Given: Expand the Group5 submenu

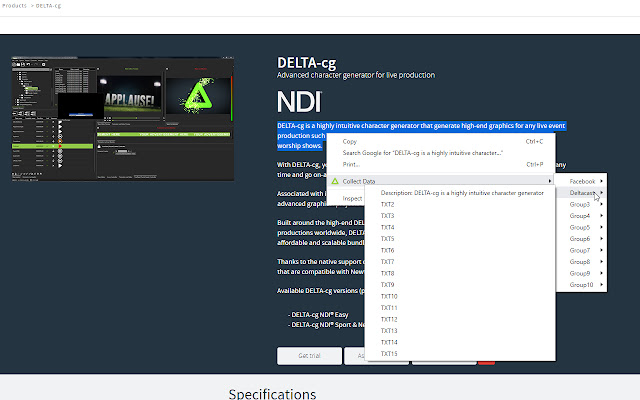Looking at the screenshot, I should 582,227.
